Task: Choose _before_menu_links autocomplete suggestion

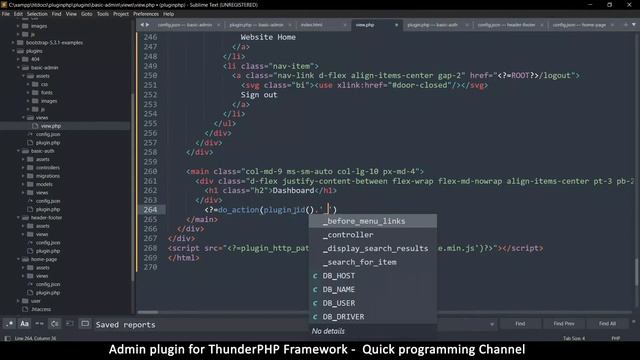Action: (x=373, y=221)
